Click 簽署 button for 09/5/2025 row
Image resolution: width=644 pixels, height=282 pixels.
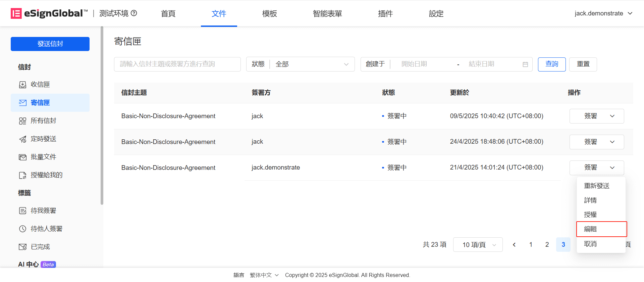click(590, 116)
